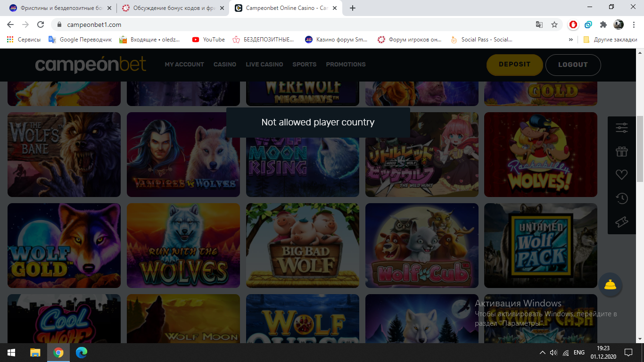Open support via the yellow bell button

611,284
